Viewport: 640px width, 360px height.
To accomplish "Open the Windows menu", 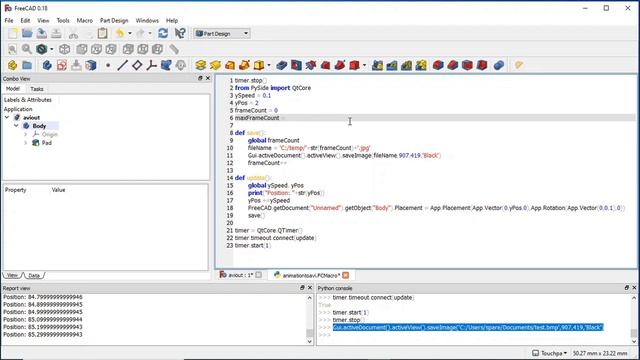I will tap(147, 20).
